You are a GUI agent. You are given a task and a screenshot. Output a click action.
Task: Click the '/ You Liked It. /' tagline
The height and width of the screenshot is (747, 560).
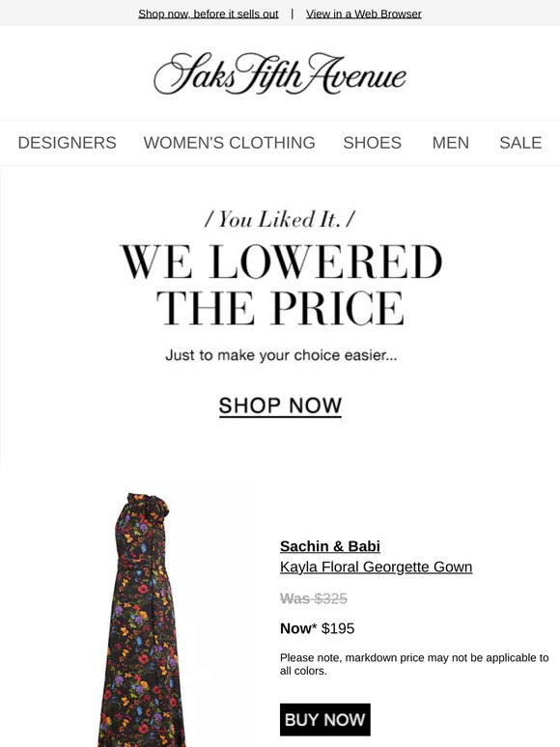280,219
